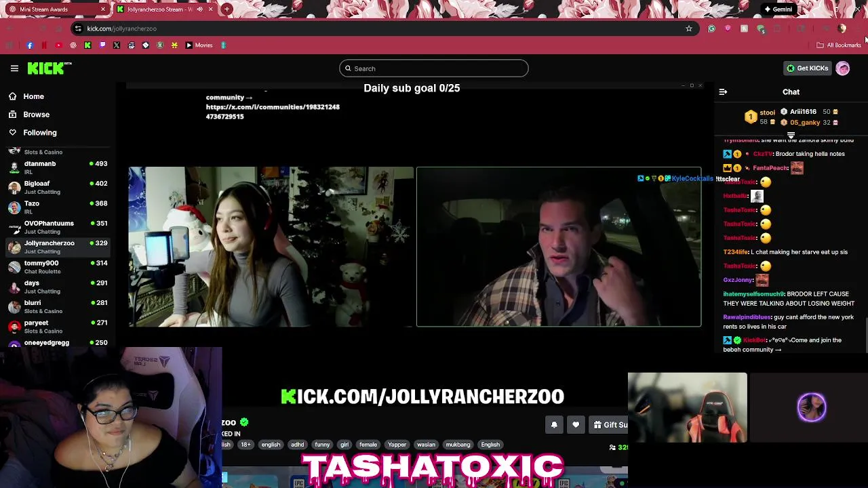Select the wasian stream tag
868x488 pixels.
pos(427,445)
